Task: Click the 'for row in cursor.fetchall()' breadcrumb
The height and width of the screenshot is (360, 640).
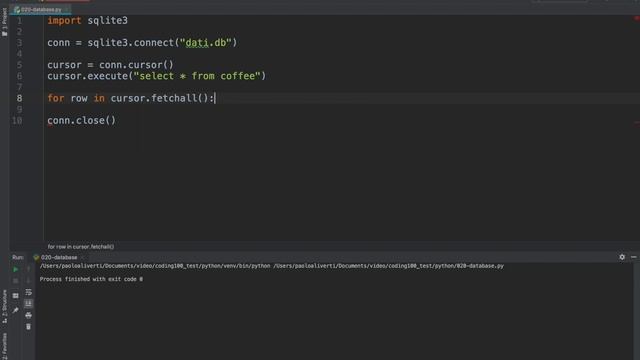Action: coord(81,247)
